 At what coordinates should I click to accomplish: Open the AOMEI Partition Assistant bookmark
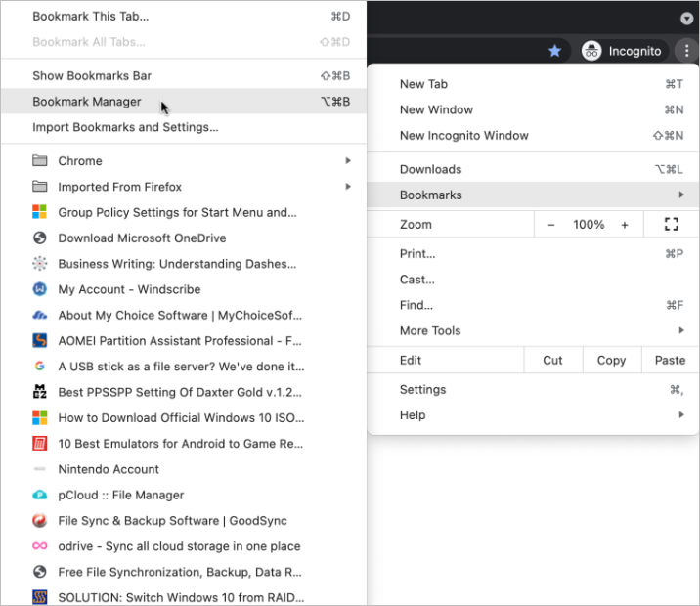coord(181,341)
